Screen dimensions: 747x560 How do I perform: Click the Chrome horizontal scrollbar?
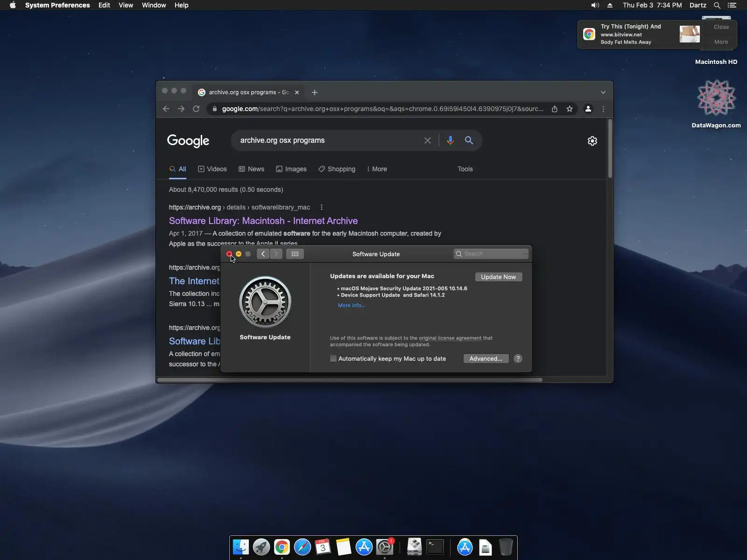[x=350, y=380]
